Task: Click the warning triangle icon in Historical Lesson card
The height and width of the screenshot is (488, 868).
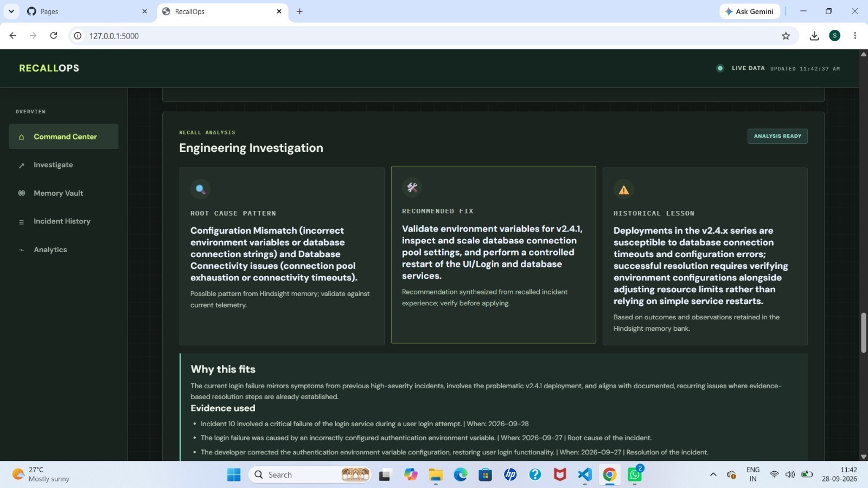Action: pos(624,190)
